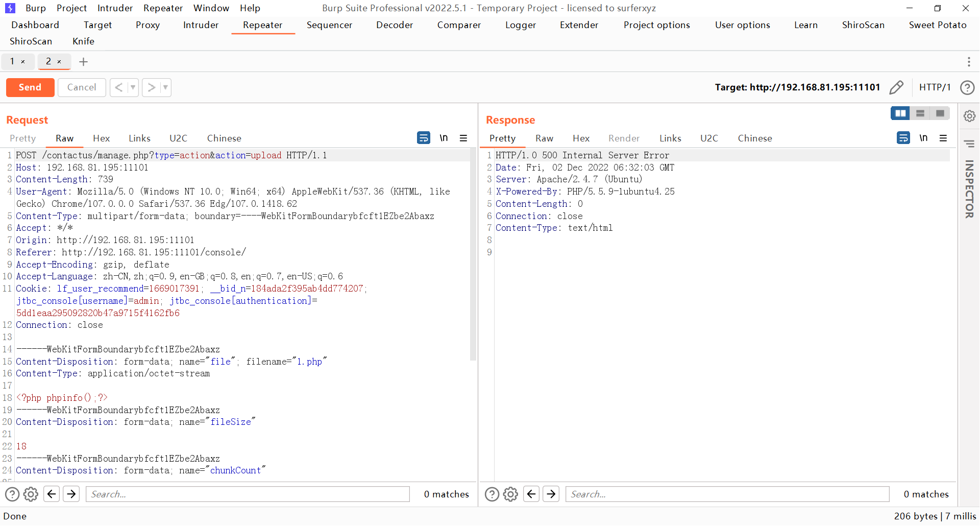Close Repeater tab 1

point(23,62)
